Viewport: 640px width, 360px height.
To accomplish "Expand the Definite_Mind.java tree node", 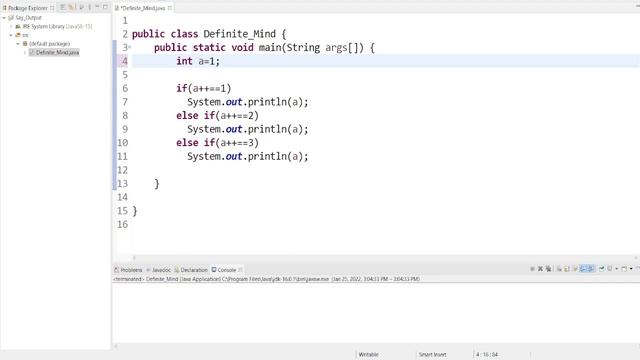I will click(x=25, y=53).
